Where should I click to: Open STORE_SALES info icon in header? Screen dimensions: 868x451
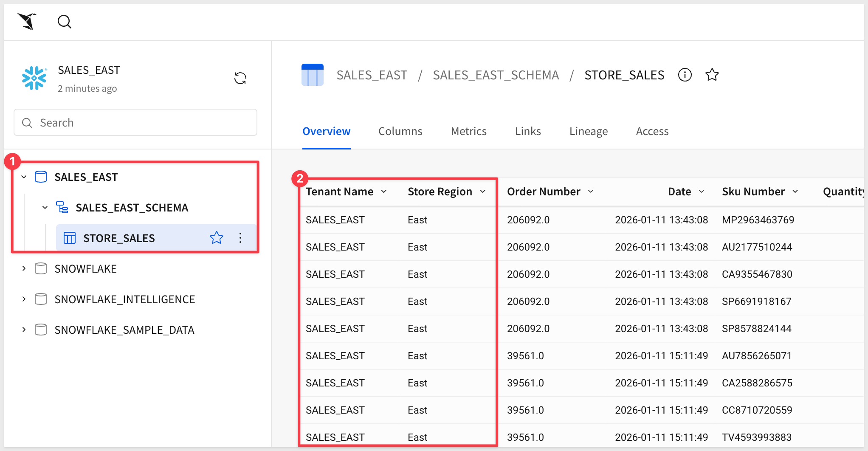(x=685, y=75)
